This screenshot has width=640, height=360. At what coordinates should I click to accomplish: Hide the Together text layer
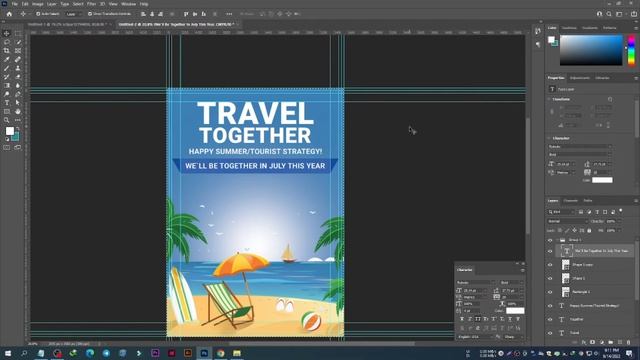pos(550,320)
